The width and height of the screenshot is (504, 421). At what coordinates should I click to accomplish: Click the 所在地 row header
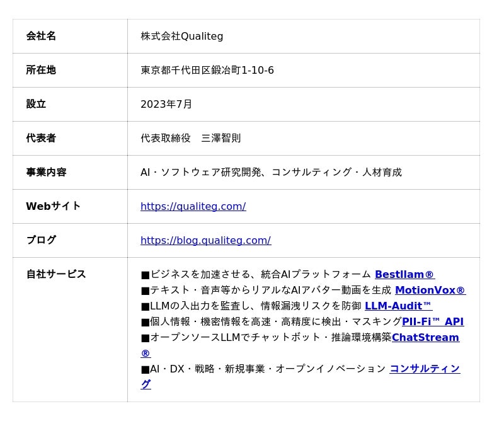click(41, 70)
